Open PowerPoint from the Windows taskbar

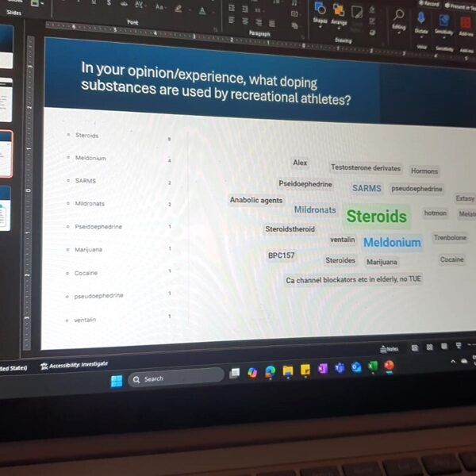tap(389, 366)
